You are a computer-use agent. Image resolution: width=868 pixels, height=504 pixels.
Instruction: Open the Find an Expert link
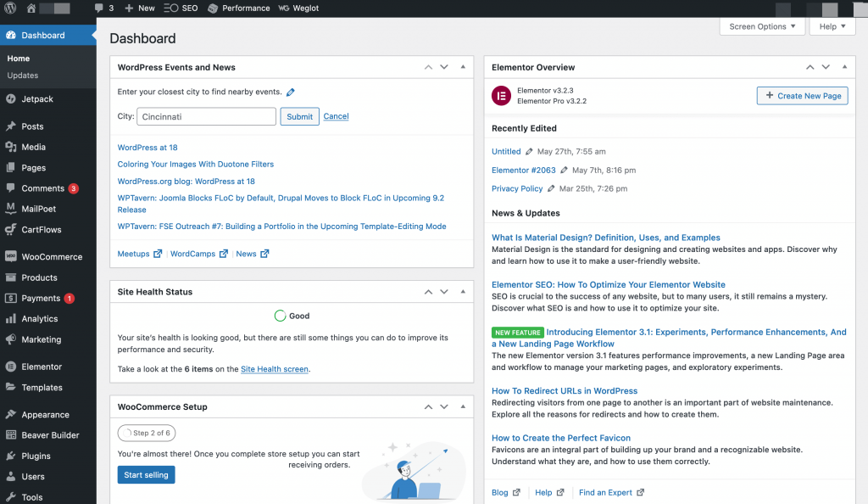point(611,492)
